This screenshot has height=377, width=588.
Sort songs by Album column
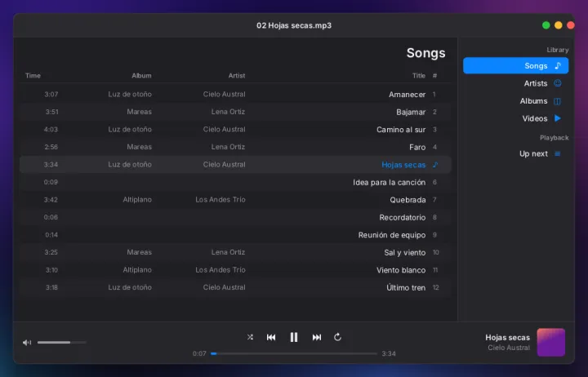coord(141,76)
